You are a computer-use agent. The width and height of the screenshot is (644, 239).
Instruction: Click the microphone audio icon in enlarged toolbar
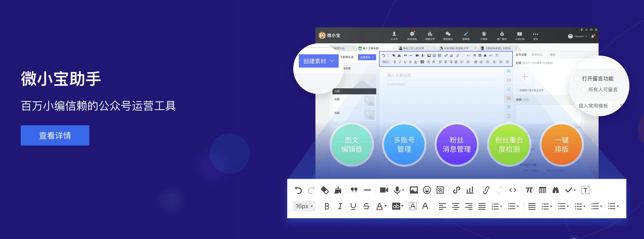[397, 190]
